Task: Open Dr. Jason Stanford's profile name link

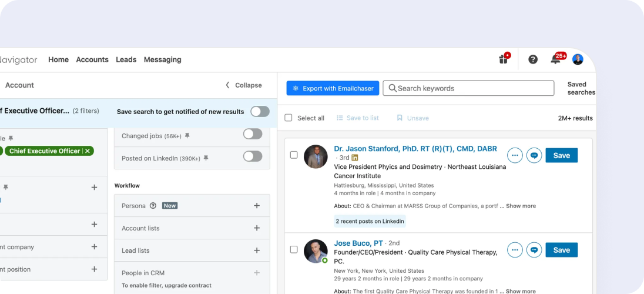Action: [x=415, y=149]
